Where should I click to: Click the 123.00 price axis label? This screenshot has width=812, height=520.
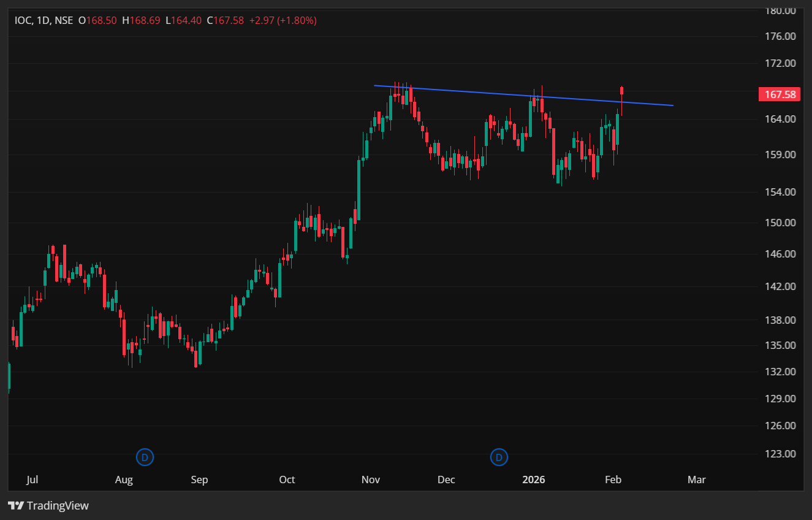point(781,454)
